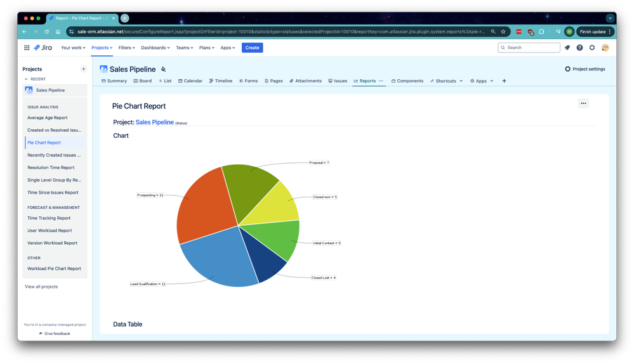Open Workload Pie Chart Report
This screenshot has height=364, width=634.
pos(54,268)
